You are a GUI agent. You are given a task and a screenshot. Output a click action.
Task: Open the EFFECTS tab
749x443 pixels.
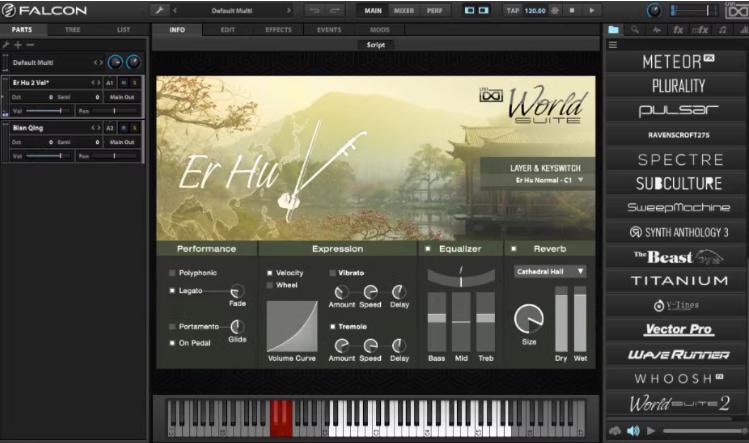click(278, 30)
